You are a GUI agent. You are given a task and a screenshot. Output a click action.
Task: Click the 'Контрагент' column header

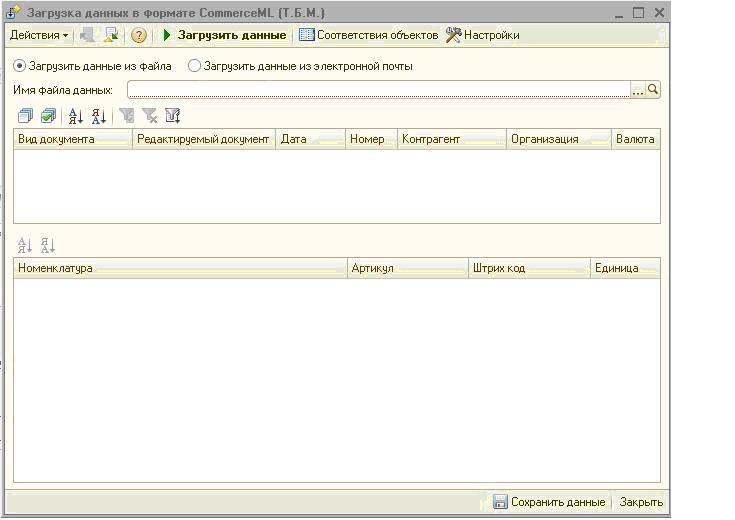tap(451, 139)
